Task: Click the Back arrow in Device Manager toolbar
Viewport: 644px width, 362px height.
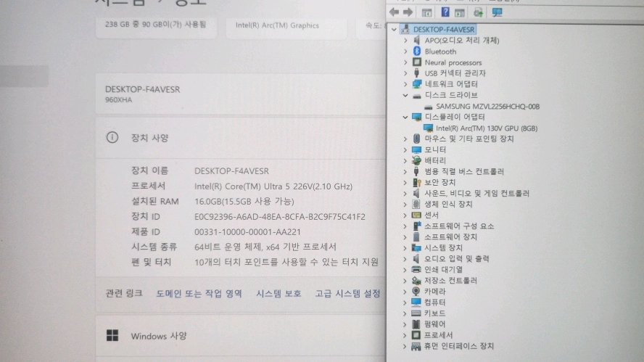Action: click(x=394, y=12)
